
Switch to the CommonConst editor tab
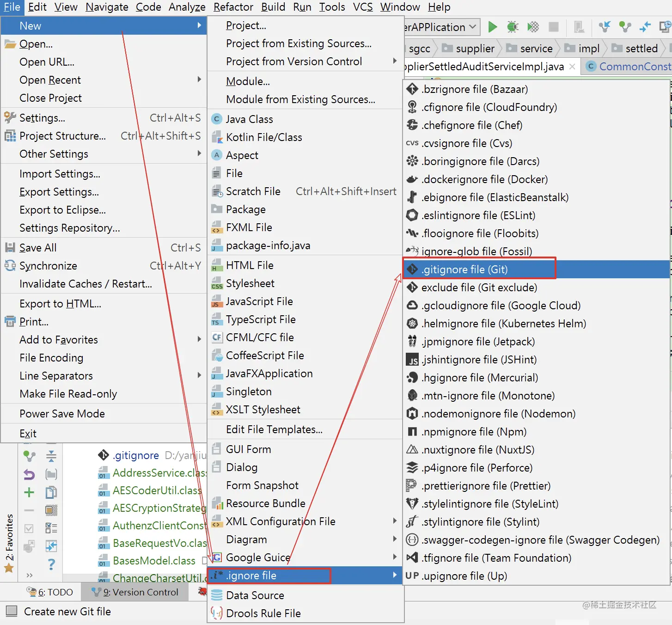pos(628,67)
